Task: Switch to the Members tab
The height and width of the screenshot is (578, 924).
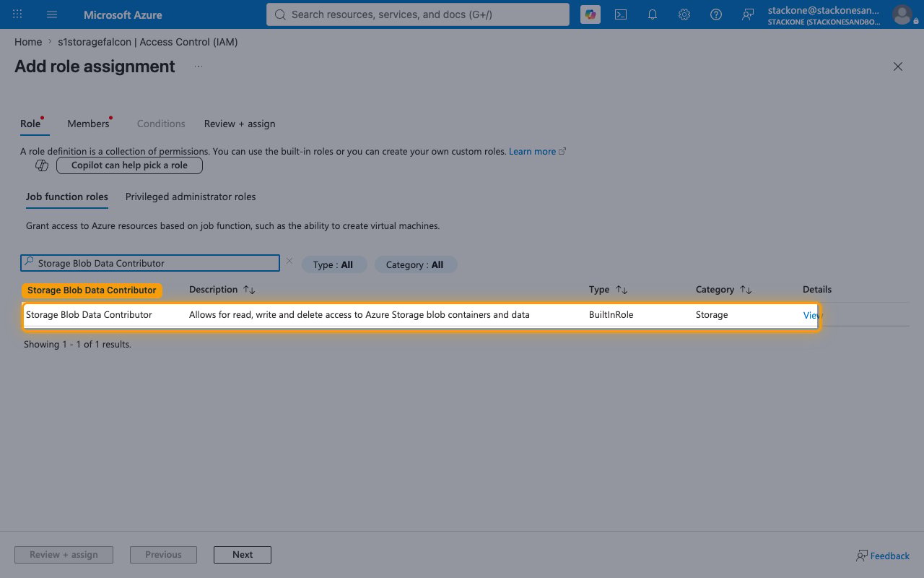Action: (x=88, y=124)
